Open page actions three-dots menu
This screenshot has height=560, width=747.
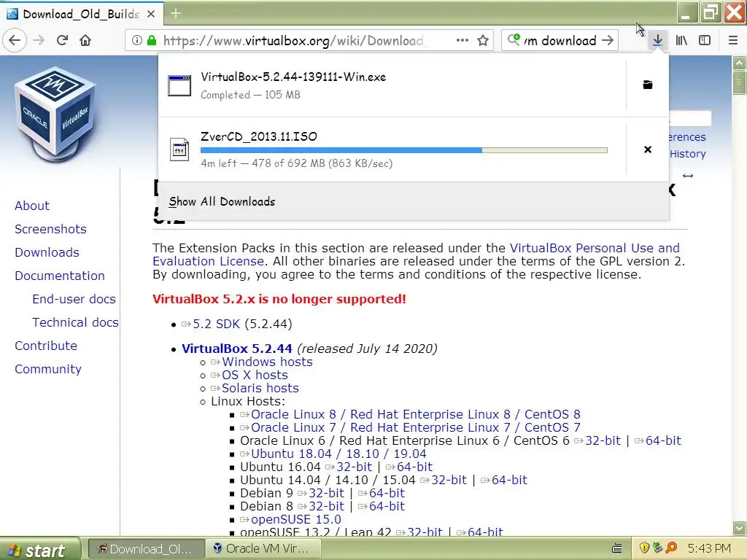(x=462, y=40)
